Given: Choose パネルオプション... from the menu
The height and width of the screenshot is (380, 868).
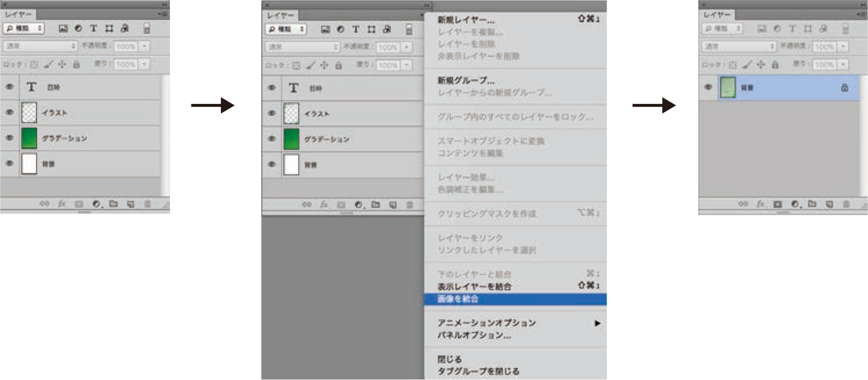Looking at the screenshot, I should [x=474, y=335].
